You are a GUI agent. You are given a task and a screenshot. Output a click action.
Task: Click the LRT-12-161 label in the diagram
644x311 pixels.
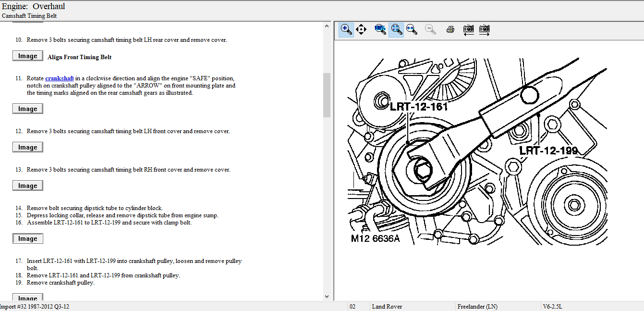pyautogui.click(x=418, y=106)
